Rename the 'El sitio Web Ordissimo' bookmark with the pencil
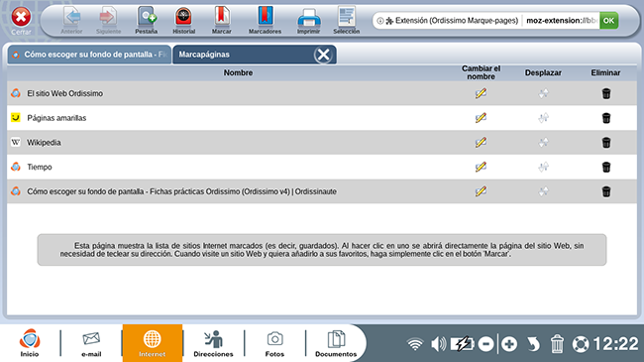Image resolution: width=644 pixels, height=362 pixels. 481,93
